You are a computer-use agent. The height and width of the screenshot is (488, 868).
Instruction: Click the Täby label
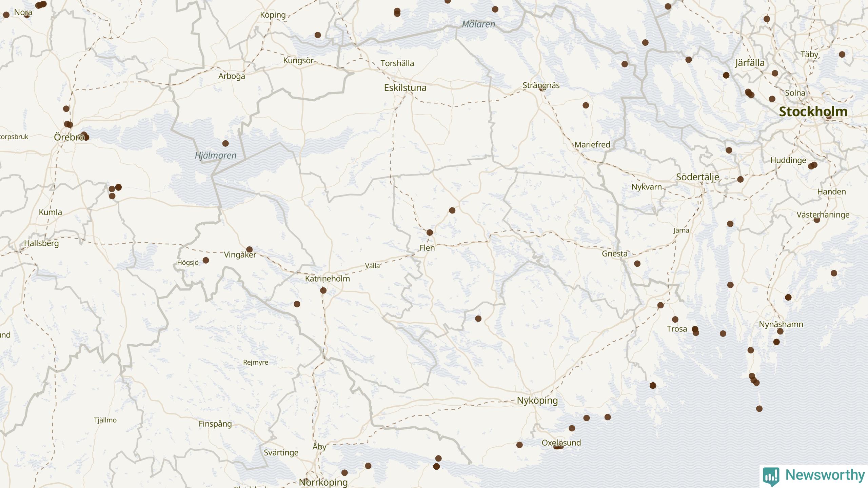click(x=809, y=55)
